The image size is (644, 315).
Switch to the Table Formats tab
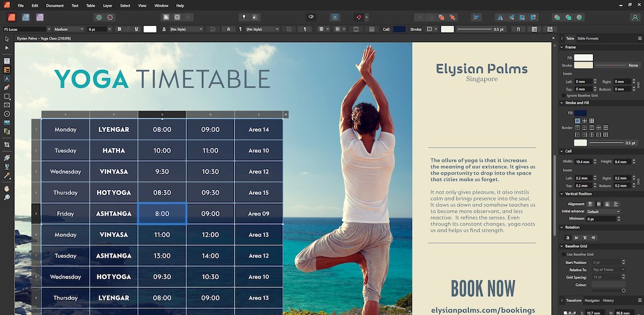pos(588,38)
